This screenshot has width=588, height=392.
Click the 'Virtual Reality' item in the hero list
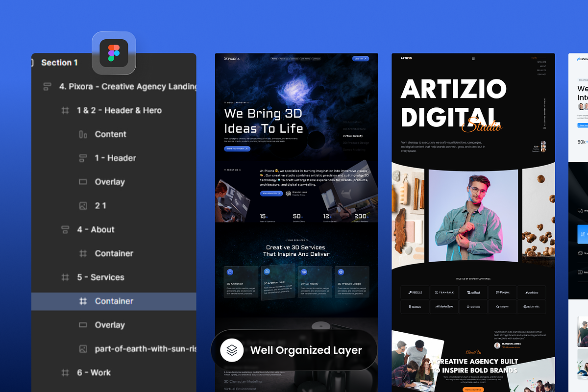353,136
